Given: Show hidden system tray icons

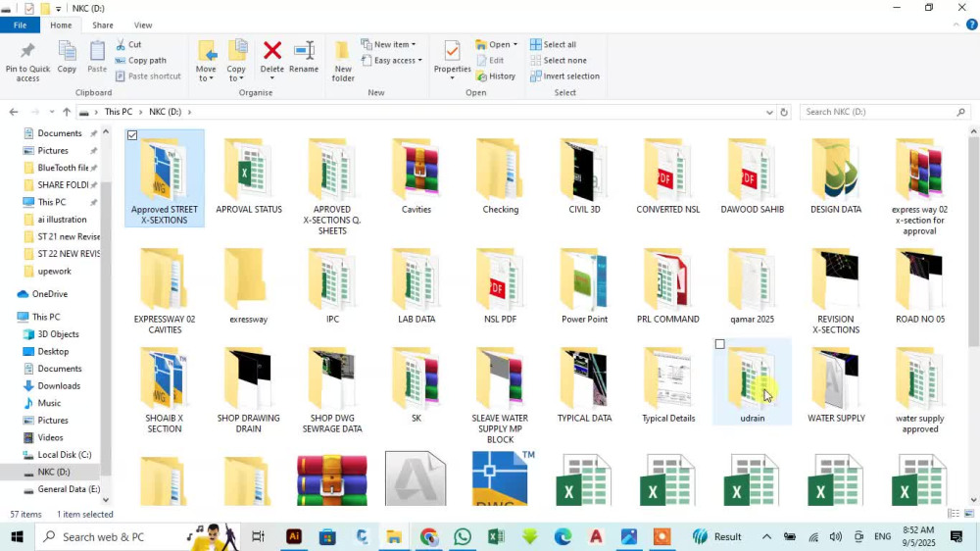Looking at the screenshot, I should point(766,536).
